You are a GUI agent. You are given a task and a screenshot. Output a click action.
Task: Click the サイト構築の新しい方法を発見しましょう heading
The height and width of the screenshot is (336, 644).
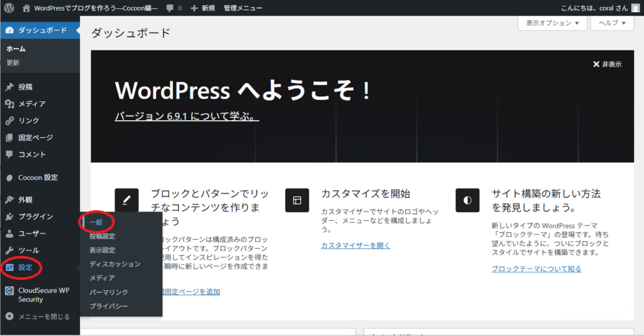pyautogui.click(x=547, y=201)
